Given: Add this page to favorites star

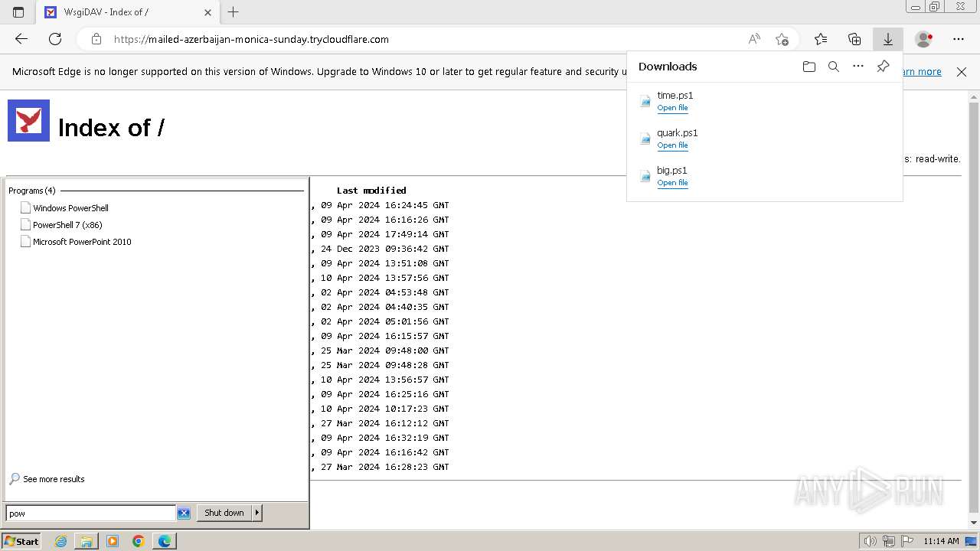Looking at the screenshot, I should click(782, 39).
